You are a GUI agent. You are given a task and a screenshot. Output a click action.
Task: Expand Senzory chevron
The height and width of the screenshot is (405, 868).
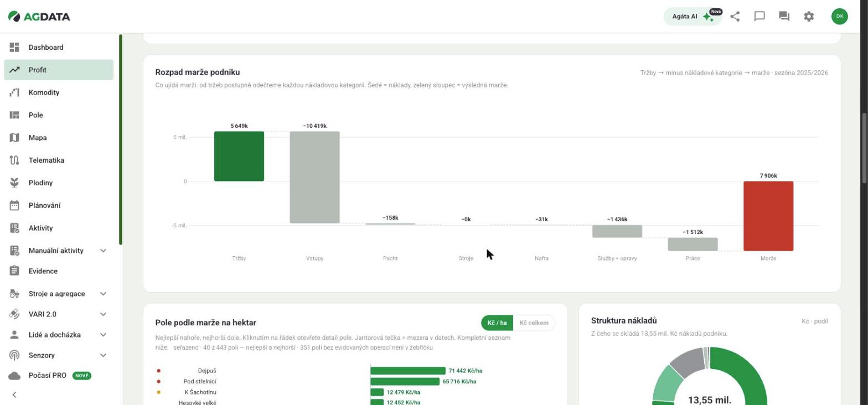point(103,355)
